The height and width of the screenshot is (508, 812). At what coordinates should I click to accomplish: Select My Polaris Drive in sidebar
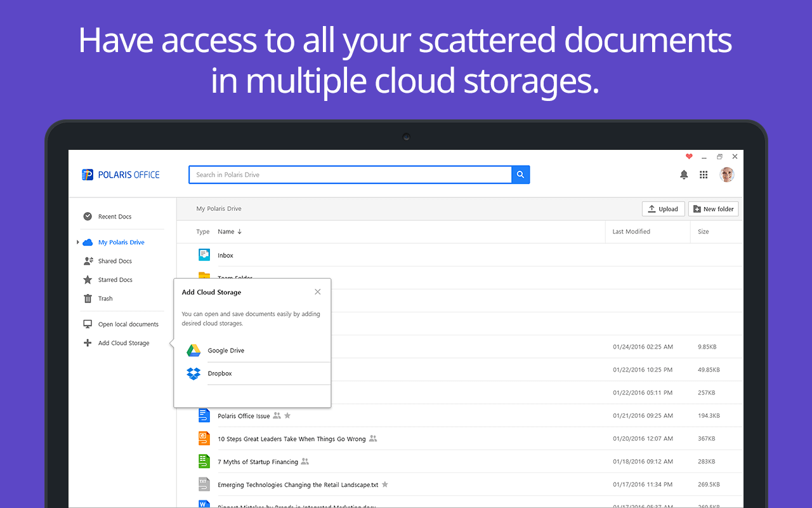pos(121,242)
